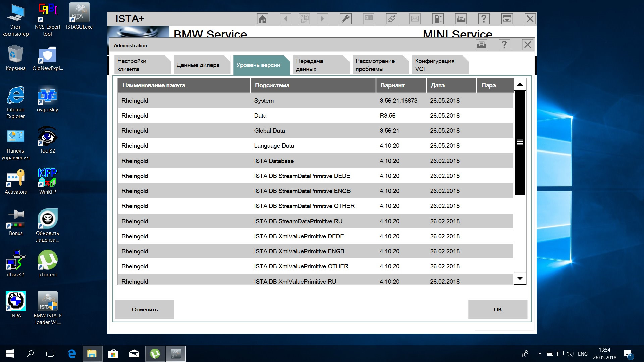Select ISTA DB XmlValuePrimitive DEDE row

(316, 236)
